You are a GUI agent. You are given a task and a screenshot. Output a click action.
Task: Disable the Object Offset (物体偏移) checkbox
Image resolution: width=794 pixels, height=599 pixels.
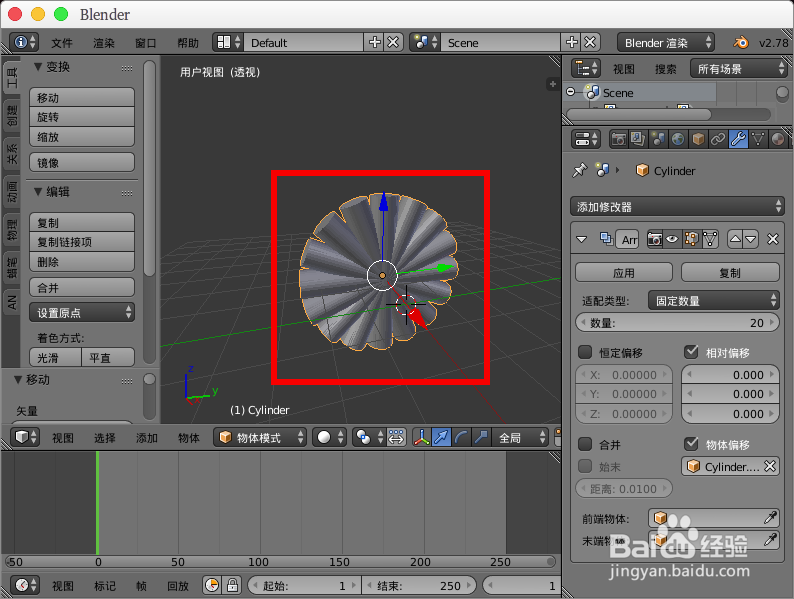coord(691,444)
